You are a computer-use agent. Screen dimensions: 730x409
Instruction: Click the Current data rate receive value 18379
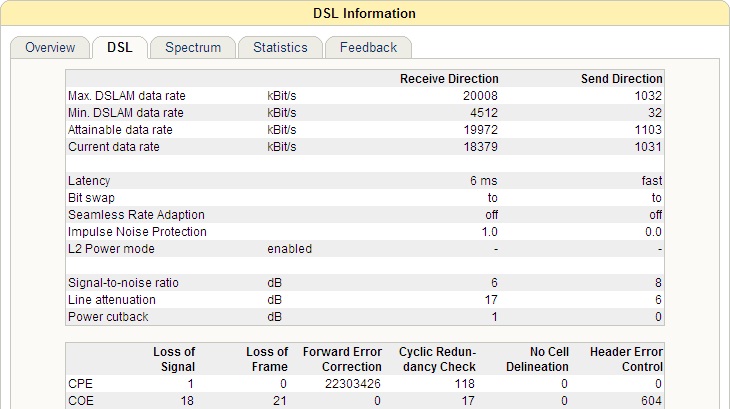point(480,147)
